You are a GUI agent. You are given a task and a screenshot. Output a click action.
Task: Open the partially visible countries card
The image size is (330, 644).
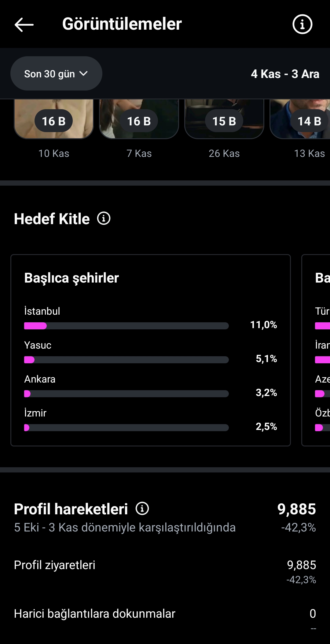pos(316,350)
